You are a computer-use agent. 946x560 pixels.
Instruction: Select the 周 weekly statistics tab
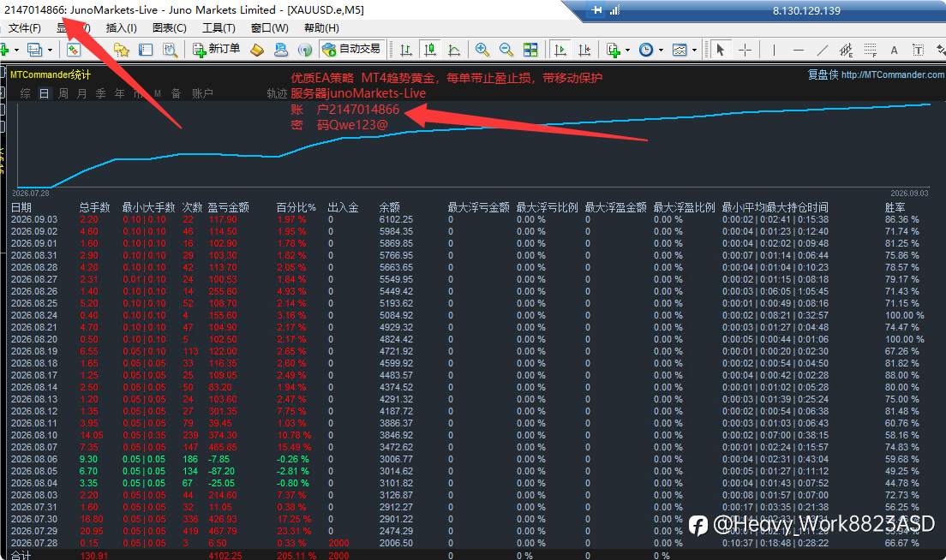click(x=63, y=93)
